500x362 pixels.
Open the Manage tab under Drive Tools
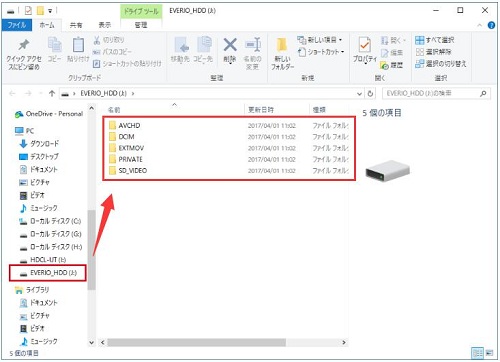[x=141, y=25]
